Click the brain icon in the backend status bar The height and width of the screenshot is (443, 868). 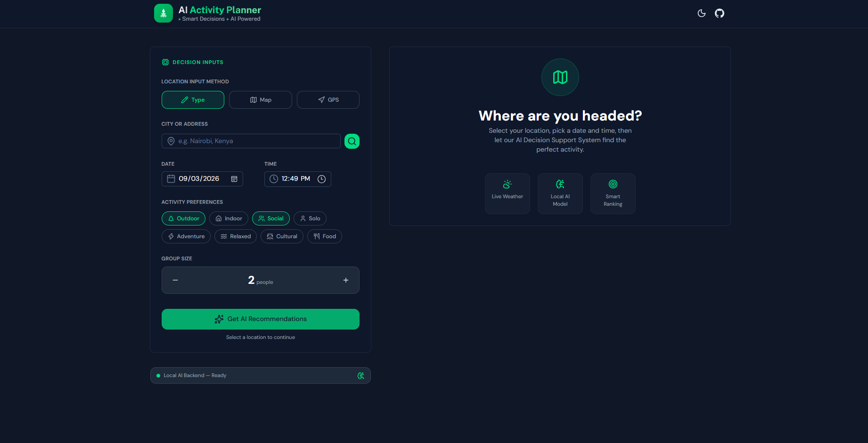point(361,376)
